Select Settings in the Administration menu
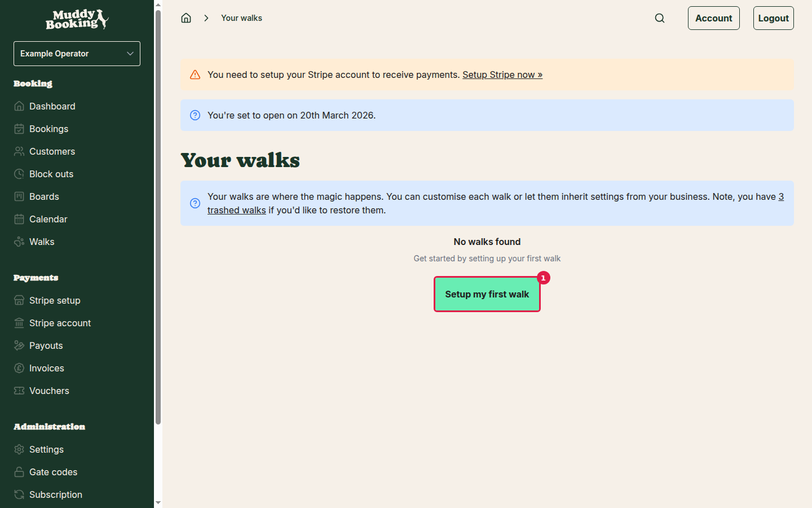The image size is (812, 508). (46, 449)
